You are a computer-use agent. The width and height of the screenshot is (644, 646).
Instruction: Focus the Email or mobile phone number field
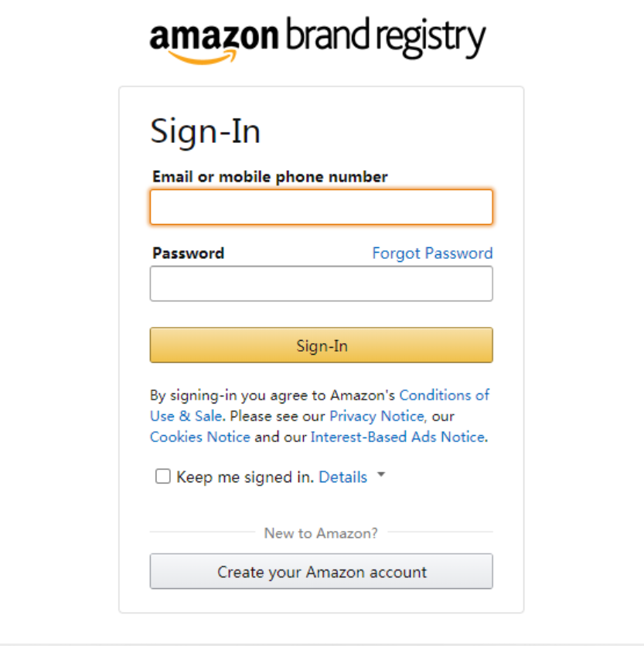coord(321,207)
